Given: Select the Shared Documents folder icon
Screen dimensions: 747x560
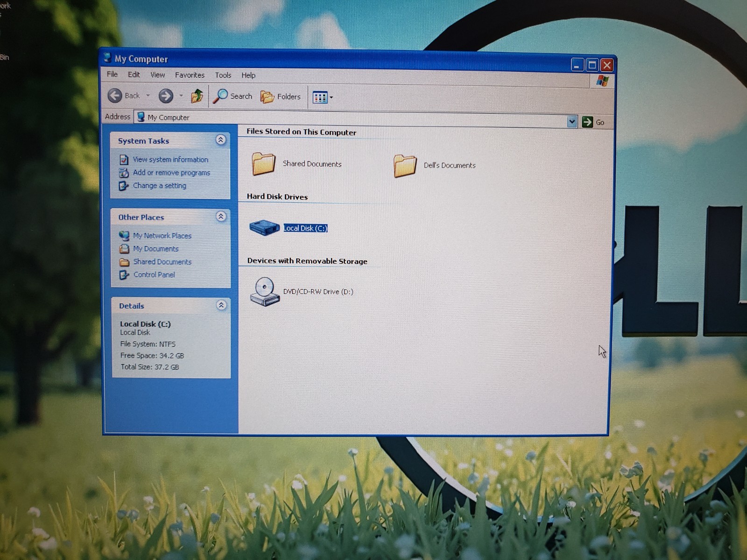Looking at the screenshot, I should pyautogui.click(x=264, y=164).
